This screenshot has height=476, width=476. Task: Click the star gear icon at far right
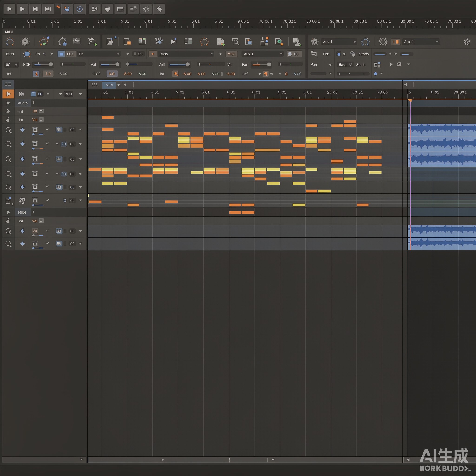click(467, 42)
